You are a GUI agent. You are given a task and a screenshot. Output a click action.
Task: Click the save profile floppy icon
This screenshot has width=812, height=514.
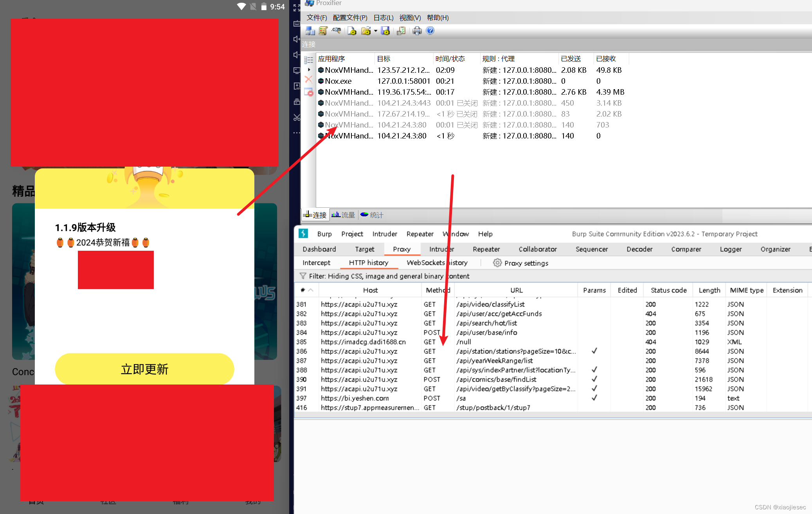[385, 31]
